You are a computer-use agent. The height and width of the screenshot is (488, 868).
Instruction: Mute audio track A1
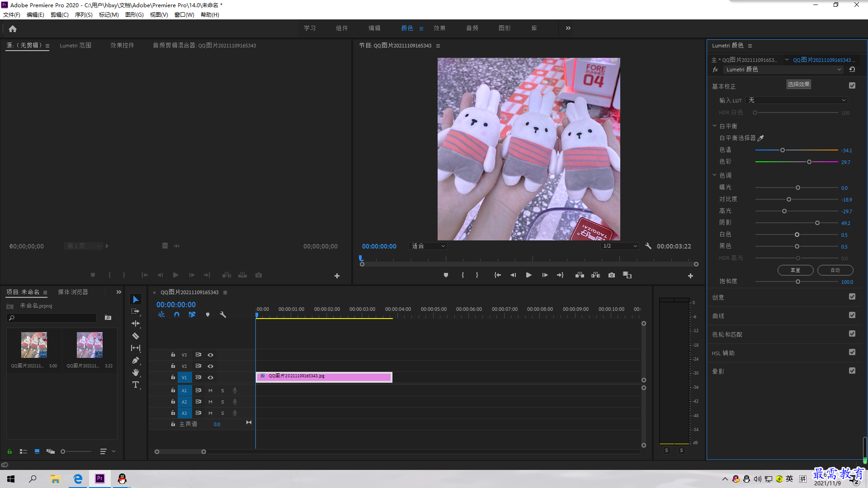[210, 390]
